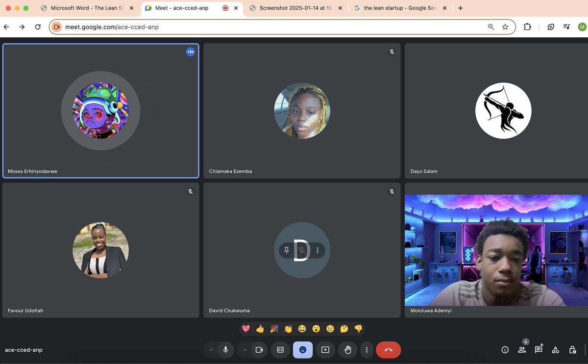This screenshot has width=588, height=364.
Task: Click the Dayo Salam name label
Action: point(424,171)
